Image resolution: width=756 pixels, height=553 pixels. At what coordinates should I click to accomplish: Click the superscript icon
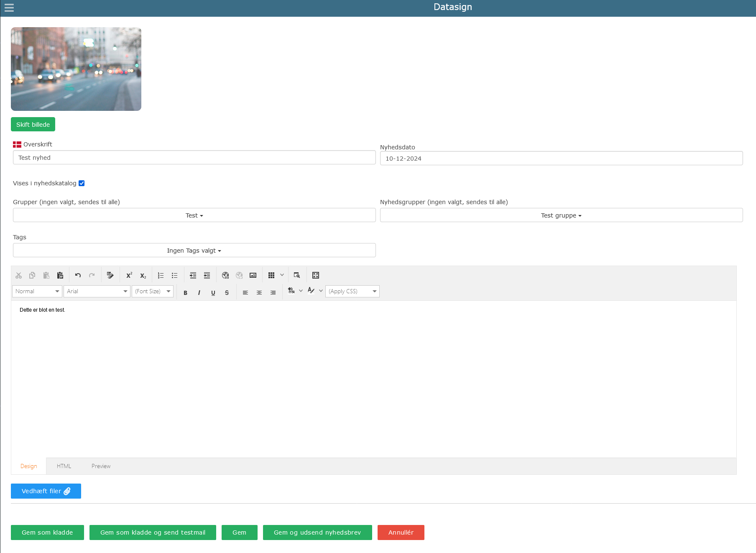point(129,275)
